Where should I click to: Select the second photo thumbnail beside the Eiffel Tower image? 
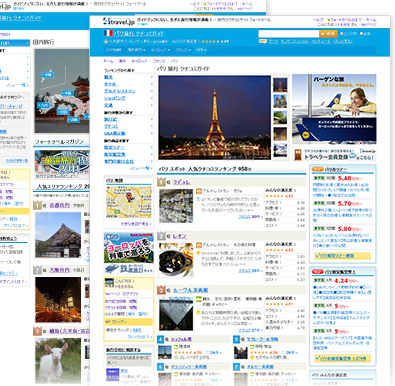280,101
